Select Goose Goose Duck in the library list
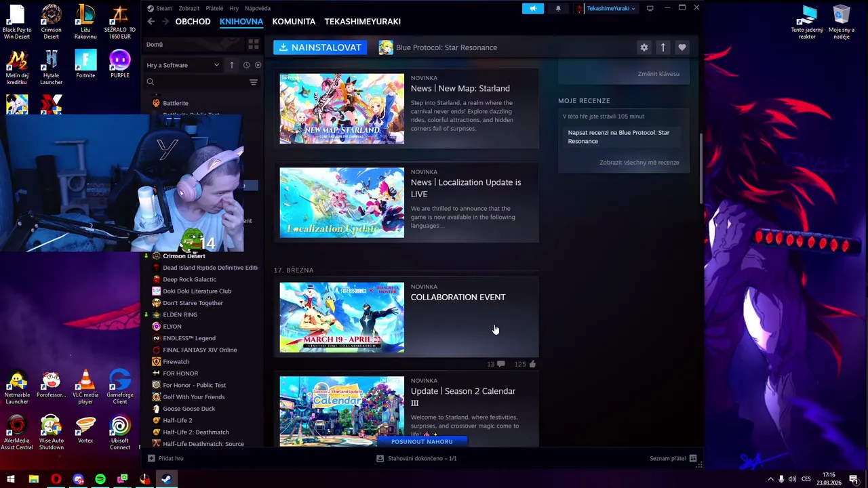The image size is (868, 488). point(189,409)
